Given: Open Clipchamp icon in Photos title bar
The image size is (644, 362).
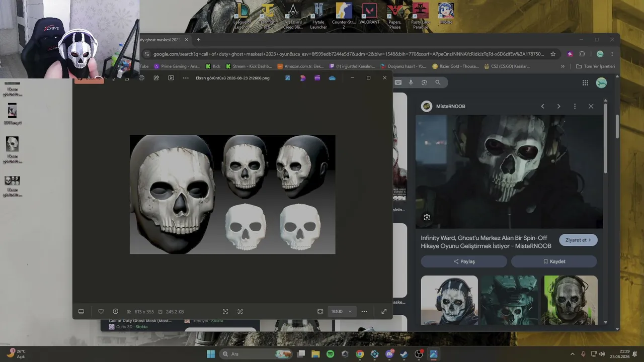Looking at the screenshot, I should click(317, 78).
